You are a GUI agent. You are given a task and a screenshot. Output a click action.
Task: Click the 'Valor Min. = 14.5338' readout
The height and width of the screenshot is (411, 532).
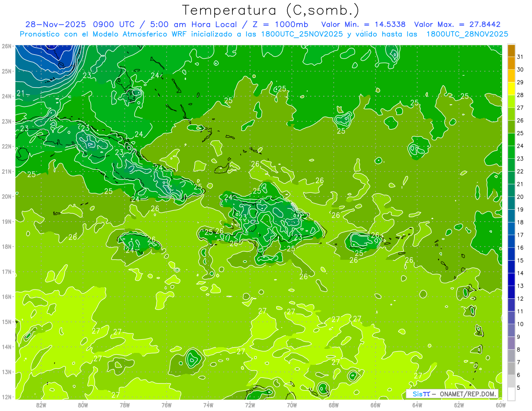(x=364, y=25)
